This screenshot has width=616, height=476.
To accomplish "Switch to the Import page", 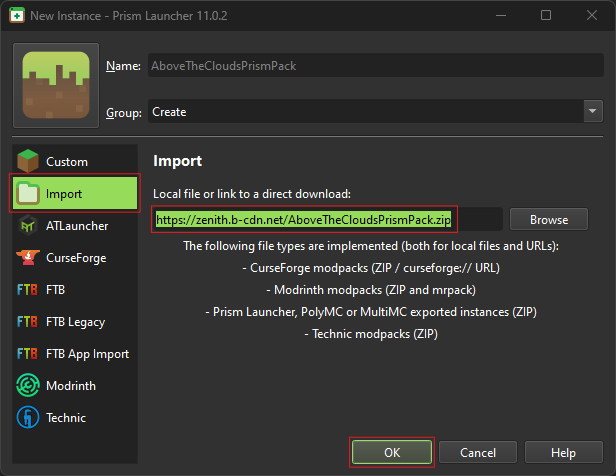I will click(75, 193).
